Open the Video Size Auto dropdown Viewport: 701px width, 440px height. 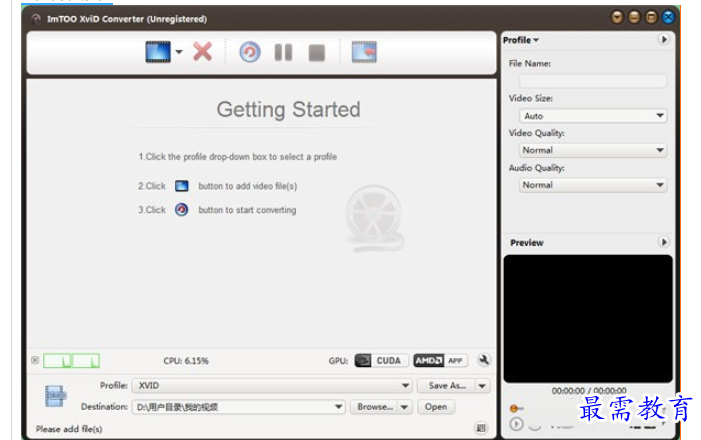(x=593, y=116)
